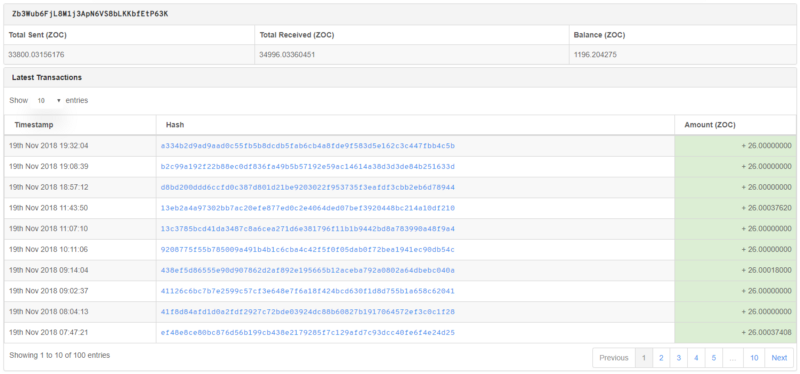Click the timestamp 19th Nov 2018 09:02:37
The image size is (800, 374).
click(48, 291)
